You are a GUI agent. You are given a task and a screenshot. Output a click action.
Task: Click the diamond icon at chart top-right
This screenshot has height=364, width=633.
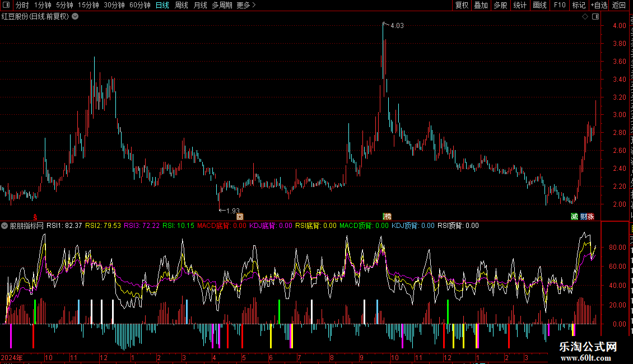click(585, 17)
